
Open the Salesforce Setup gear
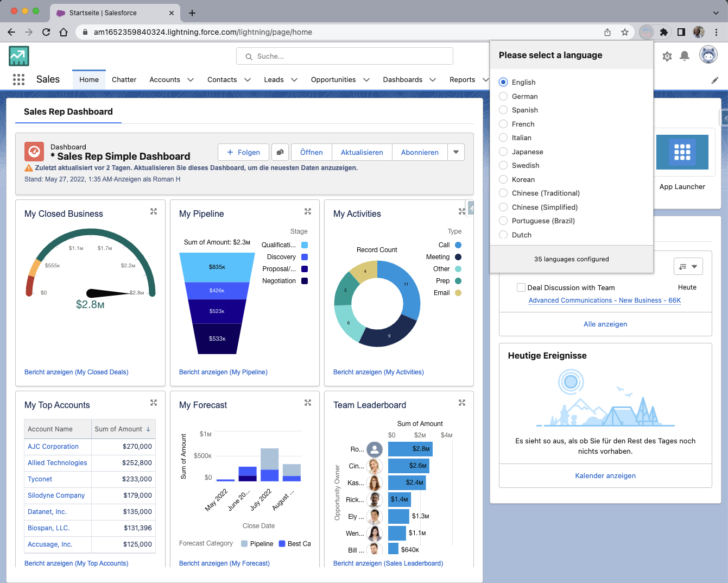tap(667, 56)
